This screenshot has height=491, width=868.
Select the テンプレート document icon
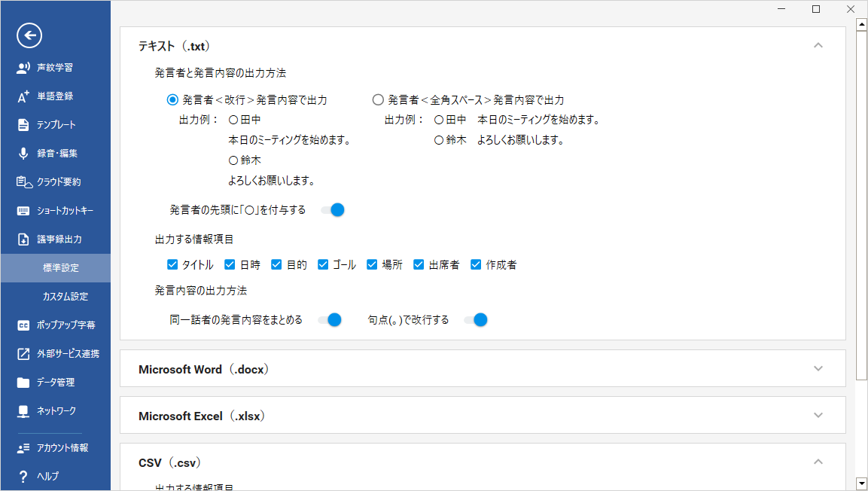[x=23, y=125]
